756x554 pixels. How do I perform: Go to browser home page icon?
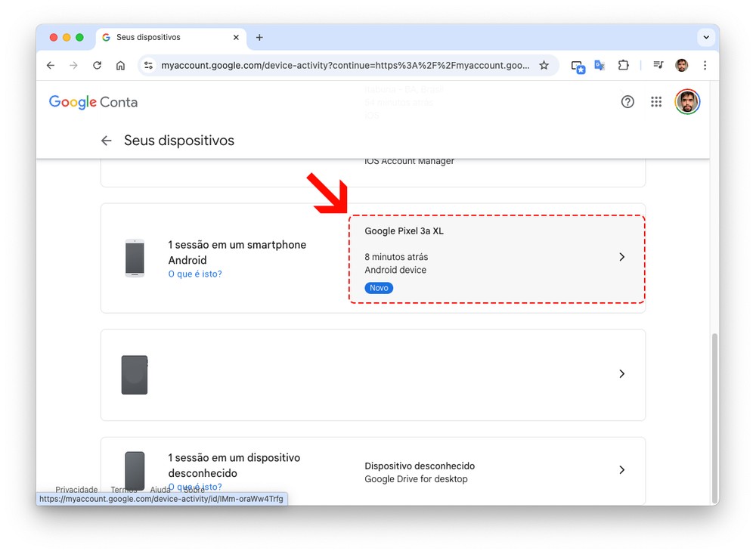pyautogui.click(x=120, y=66)
